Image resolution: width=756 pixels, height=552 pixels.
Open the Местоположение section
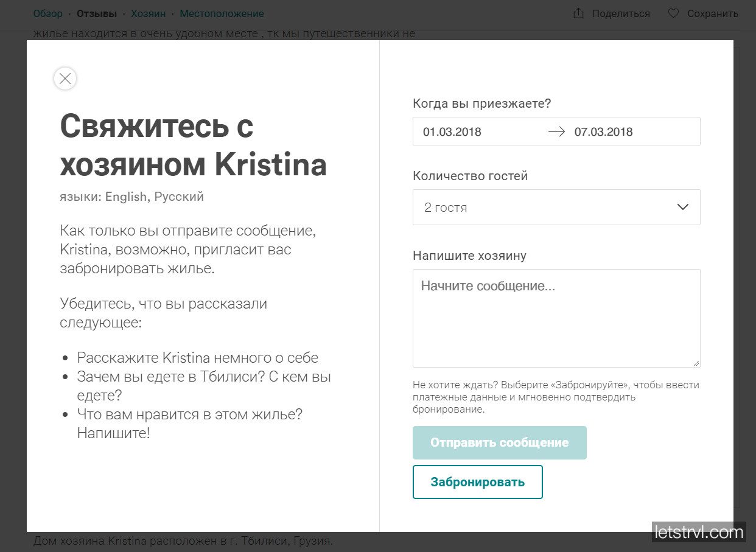[x=222, y=13]
